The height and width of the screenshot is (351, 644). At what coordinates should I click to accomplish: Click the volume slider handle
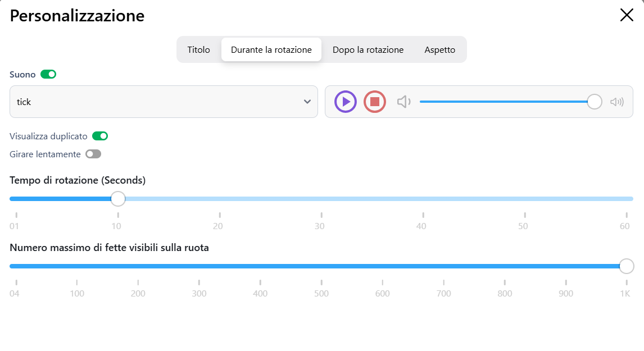pyautogui.click(x=595, y=102)
